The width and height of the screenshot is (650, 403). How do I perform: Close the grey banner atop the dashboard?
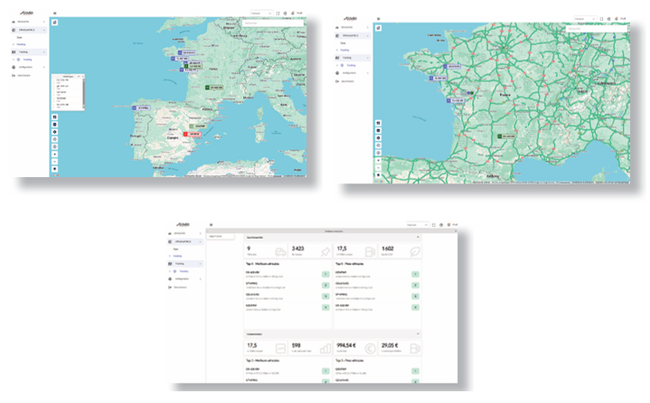455,231
